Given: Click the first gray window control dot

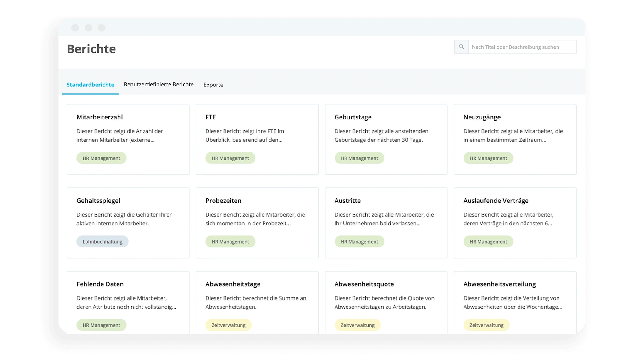Looking at the screenshot, I should click(x=75, y=28).
